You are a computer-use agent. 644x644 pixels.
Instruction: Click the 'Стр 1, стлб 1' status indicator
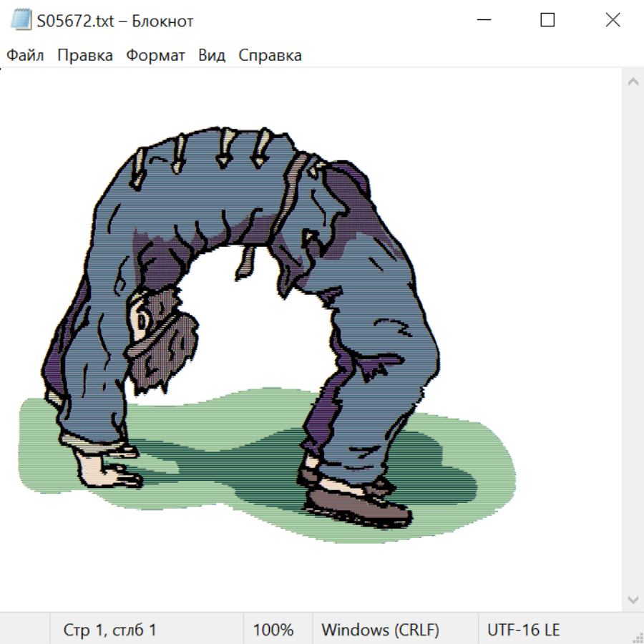109,630
